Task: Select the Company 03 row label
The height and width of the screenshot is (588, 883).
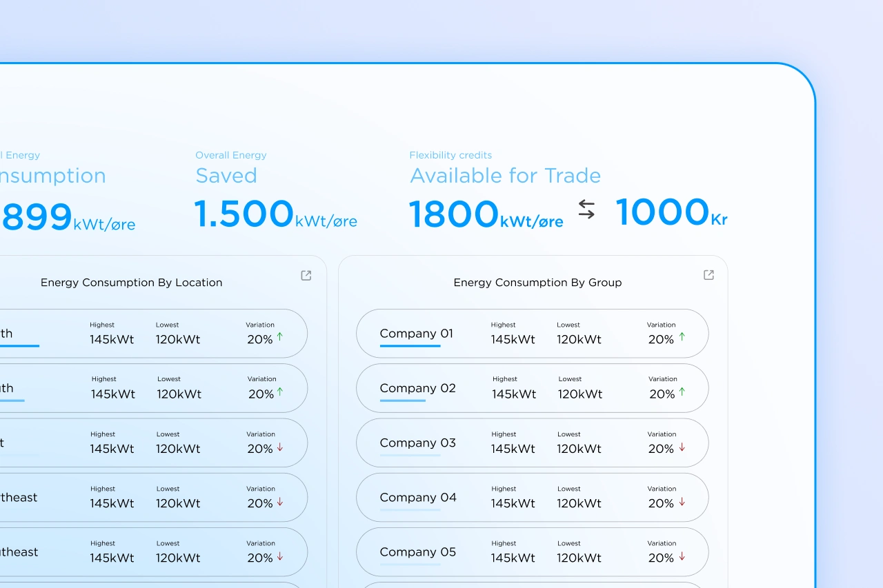Action: click(x=418, y=443)
